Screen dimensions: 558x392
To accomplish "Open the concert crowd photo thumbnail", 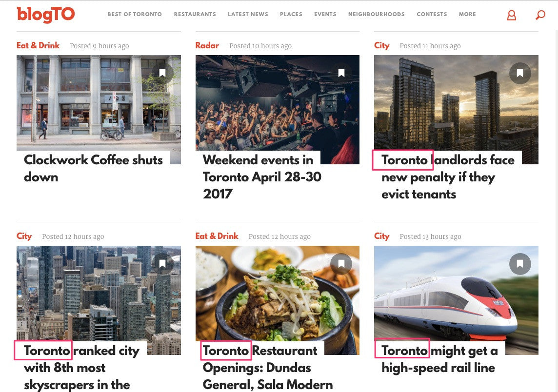I will (x=277, y=110).
